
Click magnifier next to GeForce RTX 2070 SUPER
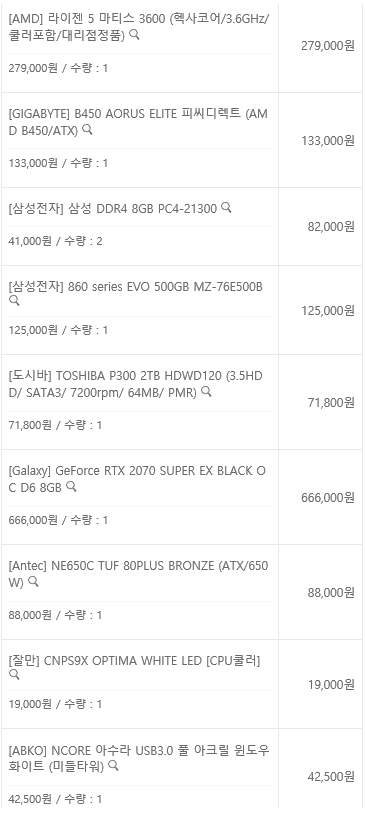(72, 486)
